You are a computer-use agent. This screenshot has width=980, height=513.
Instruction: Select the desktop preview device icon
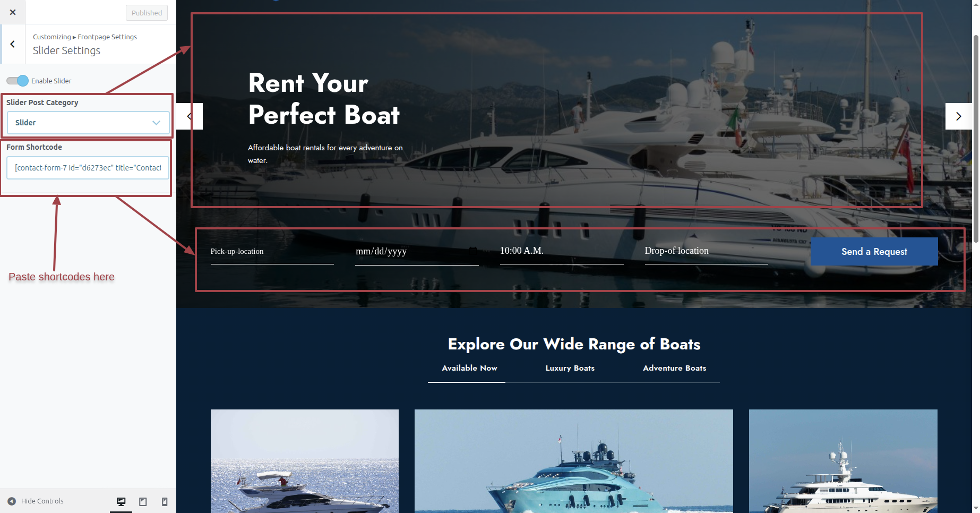point(121,501)
